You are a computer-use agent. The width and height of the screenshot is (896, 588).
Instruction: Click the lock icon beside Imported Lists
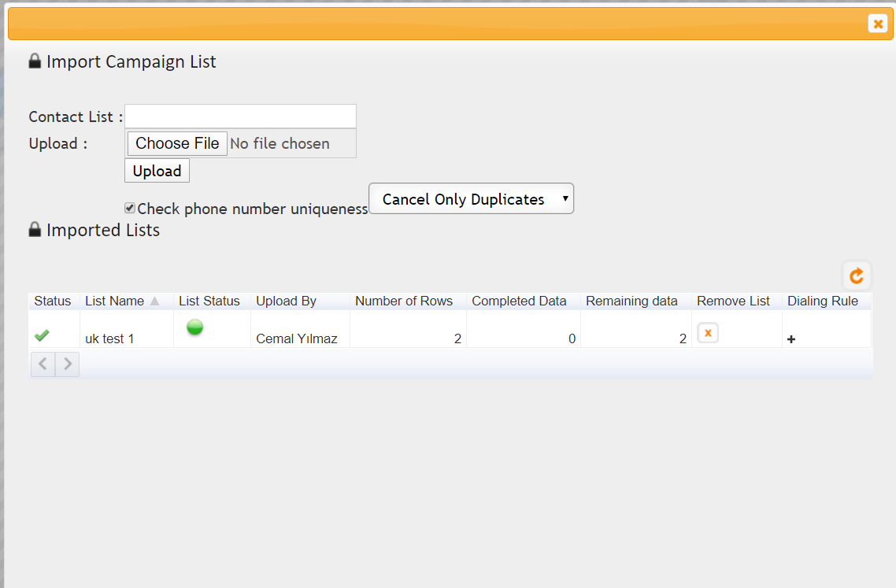pyautogui.click(x=35, y=230)
